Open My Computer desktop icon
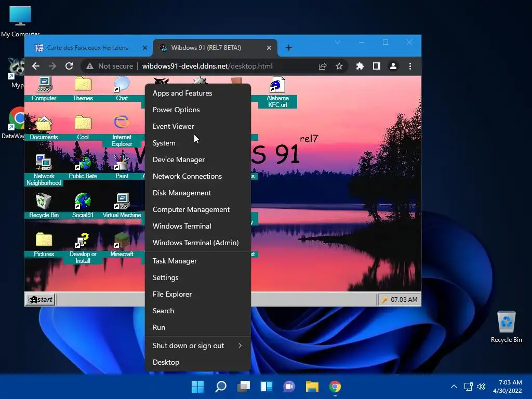Screen dimensions: 532x399 pyautogui.click(x=20, y=21)
